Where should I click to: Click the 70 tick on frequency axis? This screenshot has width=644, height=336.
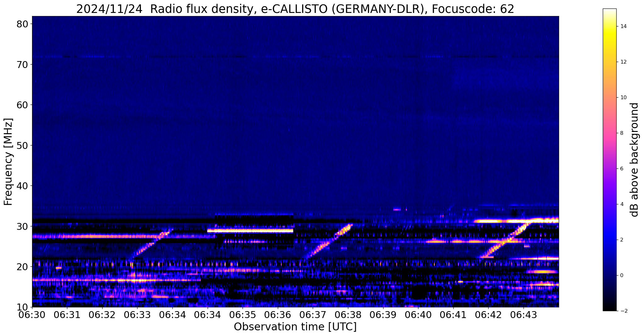(22, 64)
